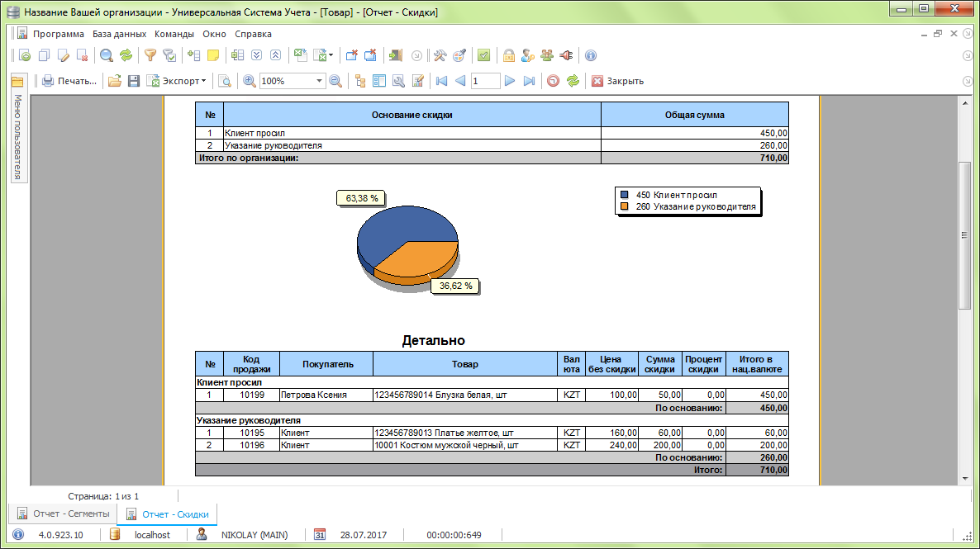The width and height of the screenshot is (980, 549).
Task: Click the red plug disconnect icon
Action: 566,55
